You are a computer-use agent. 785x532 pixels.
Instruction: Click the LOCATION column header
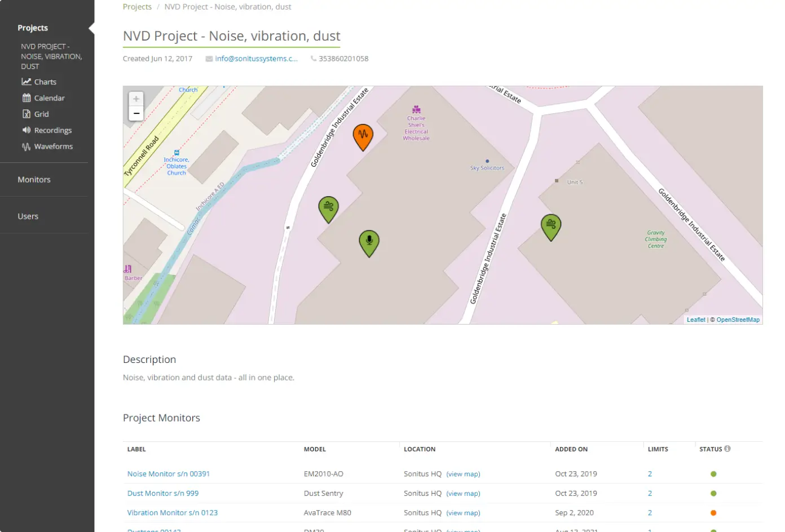point(420,449)
